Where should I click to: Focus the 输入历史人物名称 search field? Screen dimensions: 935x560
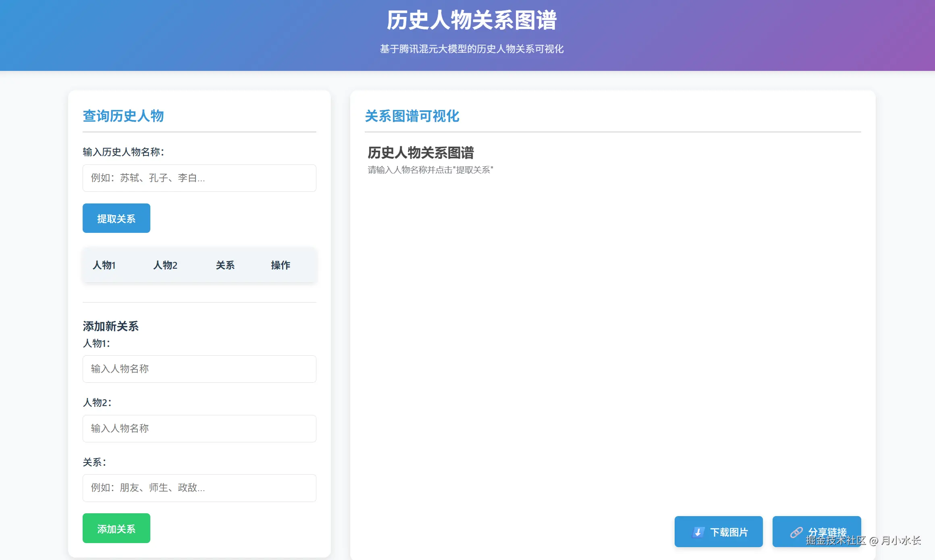pyautogui.click(x=199, y=178)
